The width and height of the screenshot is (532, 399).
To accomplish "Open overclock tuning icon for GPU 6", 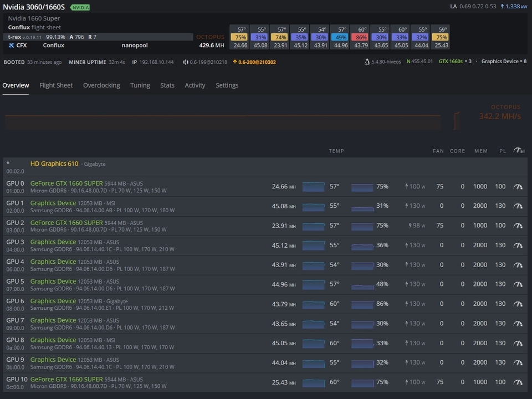I will tap(518, 304).
